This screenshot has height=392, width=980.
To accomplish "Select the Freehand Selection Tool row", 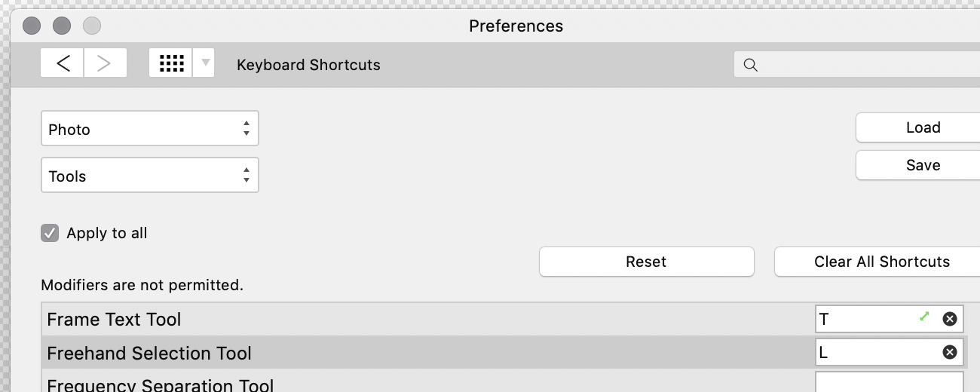I will click(x=510, y=352).
